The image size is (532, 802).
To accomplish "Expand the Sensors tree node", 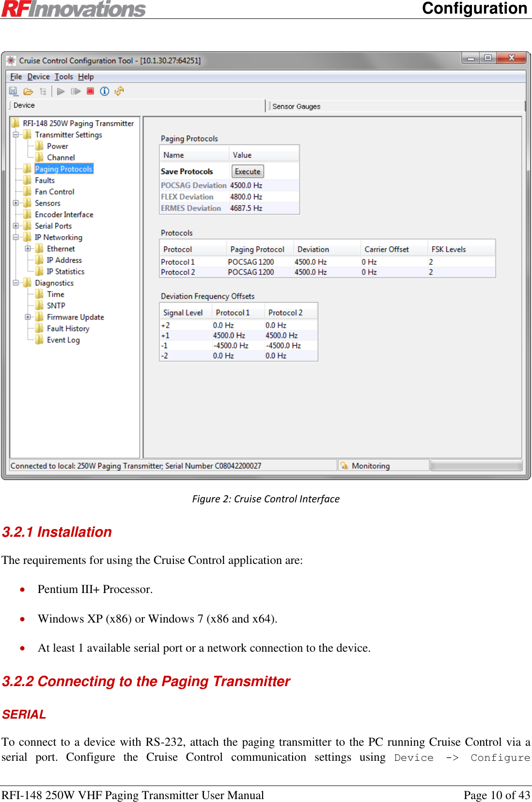I will click(x=16, y=203).
